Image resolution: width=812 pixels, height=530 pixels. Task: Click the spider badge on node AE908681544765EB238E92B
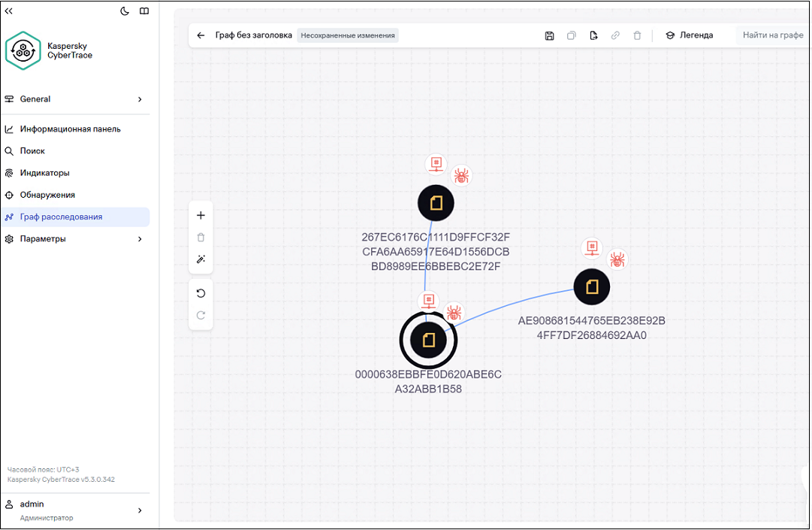(x=617, y=259)
